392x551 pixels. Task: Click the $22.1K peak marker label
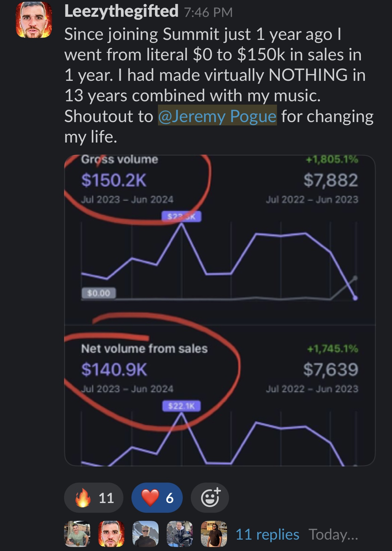[x=181, y=406]
